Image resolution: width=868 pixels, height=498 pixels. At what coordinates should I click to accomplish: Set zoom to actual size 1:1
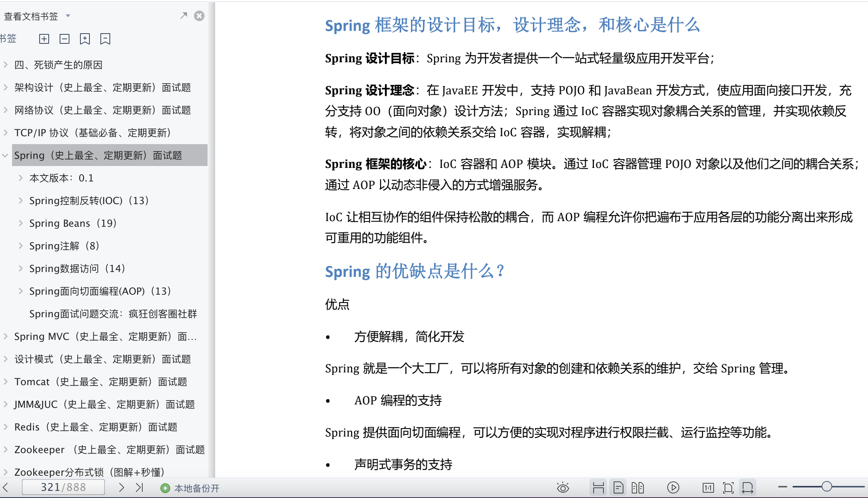point(708,488)
